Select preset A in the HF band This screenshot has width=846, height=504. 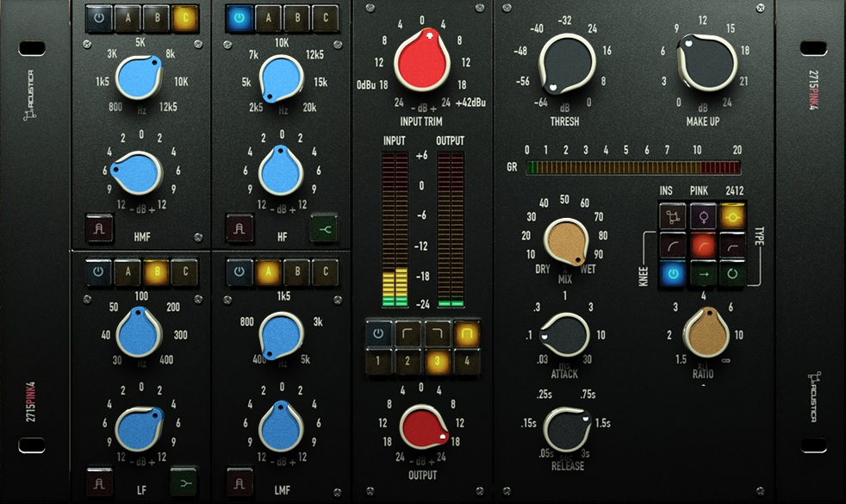tap(268, 18)
